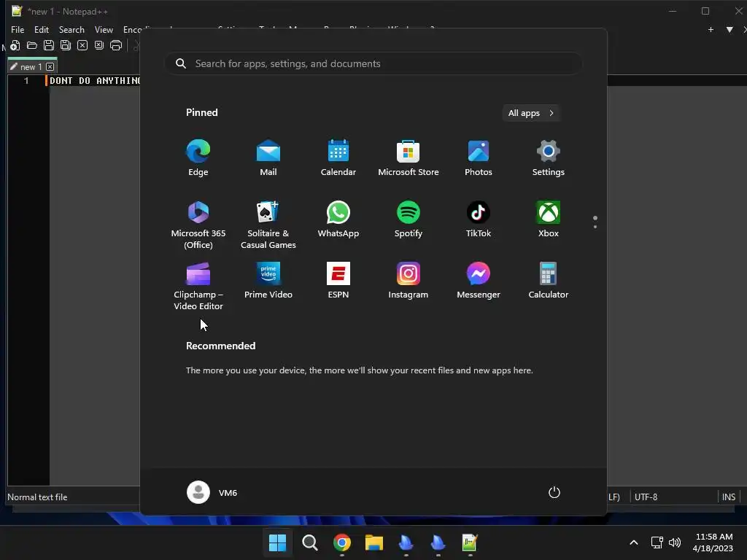The height and width of the screenshot is (560, 747).
Task: Switch to Notepad++ from the taskbar
Action: point(470,542)
